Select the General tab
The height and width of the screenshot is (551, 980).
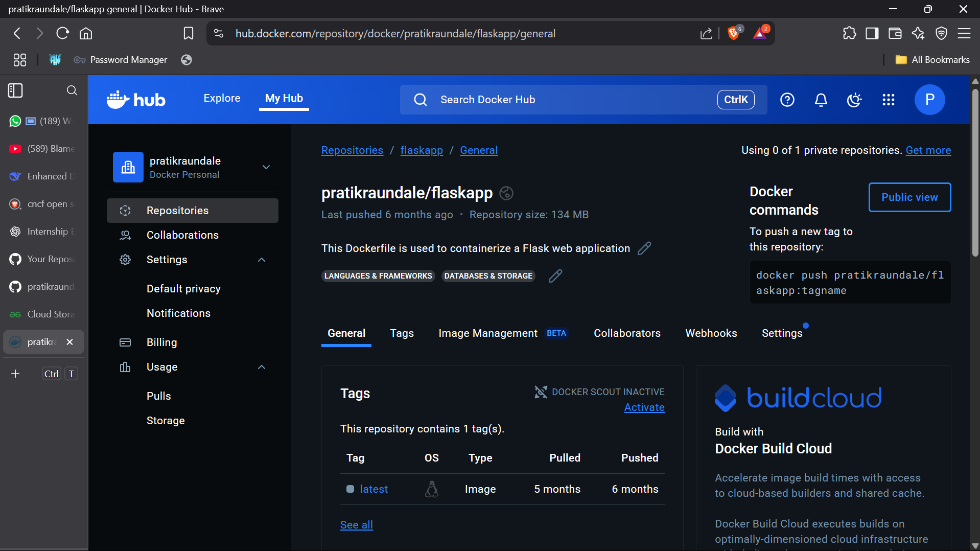(346, 333)
